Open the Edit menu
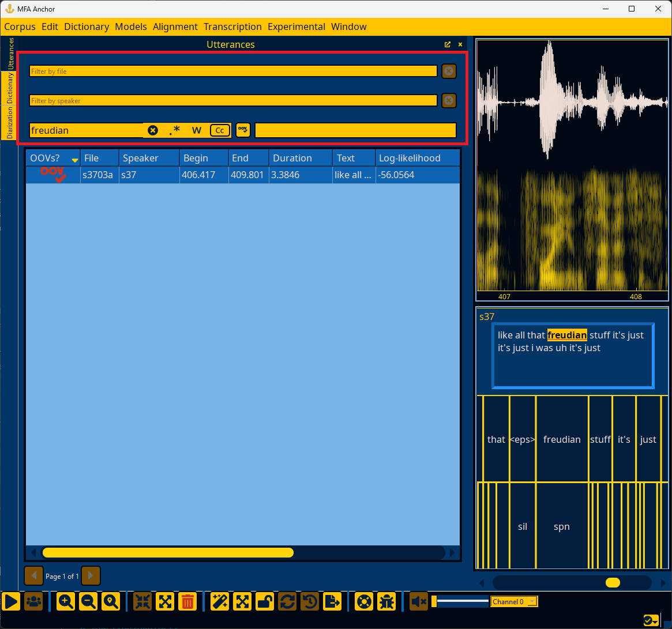The height and width of the screenshot is (629, 672). pos(50,27)
